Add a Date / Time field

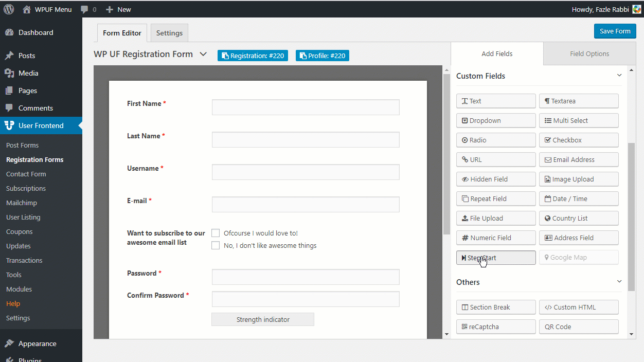(579, 198)
